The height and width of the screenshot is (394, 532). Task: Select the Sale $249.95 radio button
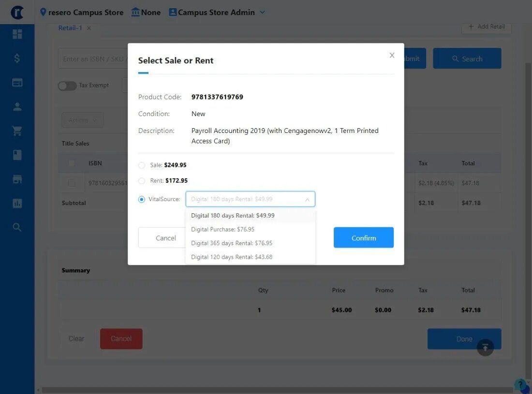[x=142, y=165]
